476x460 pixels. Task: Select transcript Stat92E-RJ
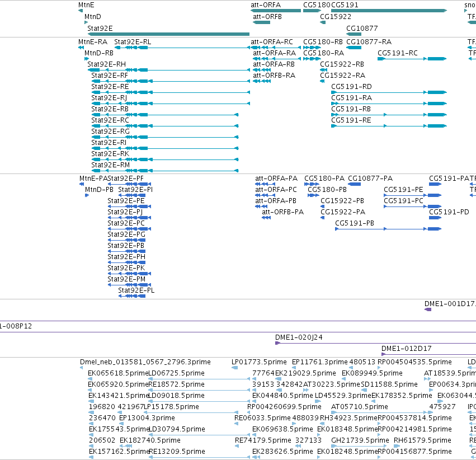point(170,104)
